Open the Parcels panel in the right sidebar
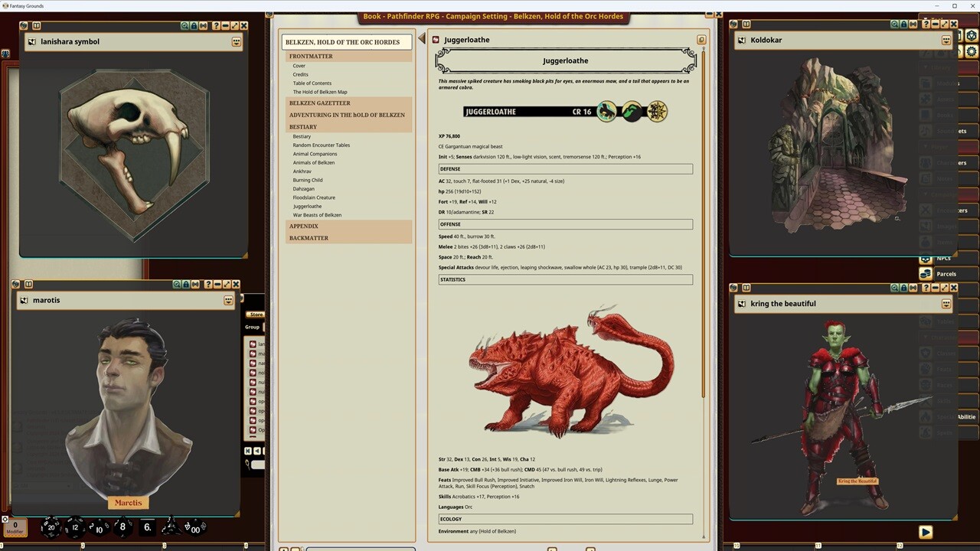980x551 pixels. pos(946,274)
